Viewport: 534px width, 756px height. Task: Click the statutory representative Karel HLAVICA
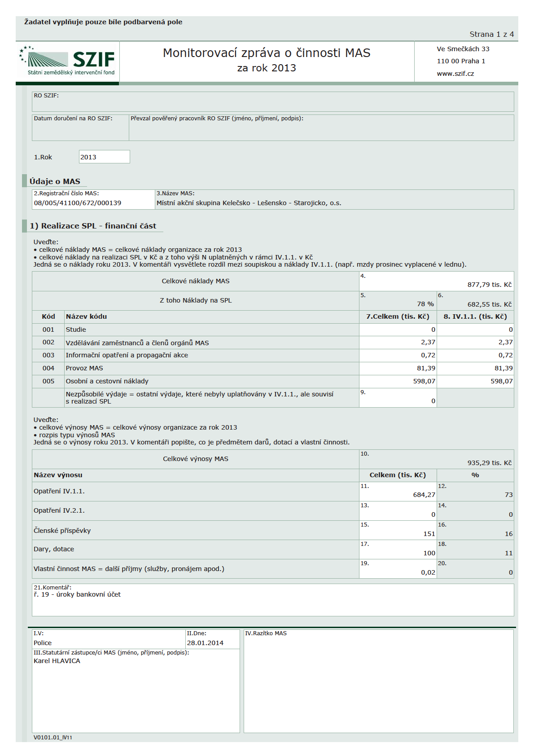click(57, 661)
